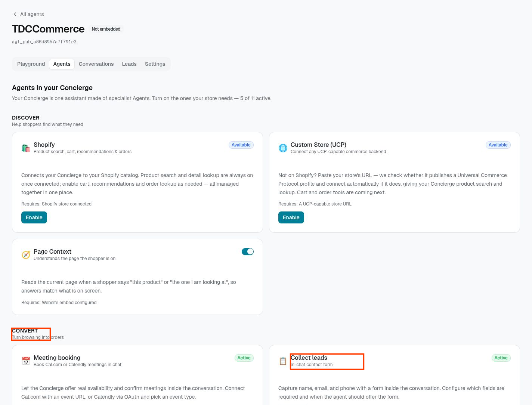The image size is (532, 405).
Task: Toggle off the Page Context switch
Action: click(x=248, y=251)
